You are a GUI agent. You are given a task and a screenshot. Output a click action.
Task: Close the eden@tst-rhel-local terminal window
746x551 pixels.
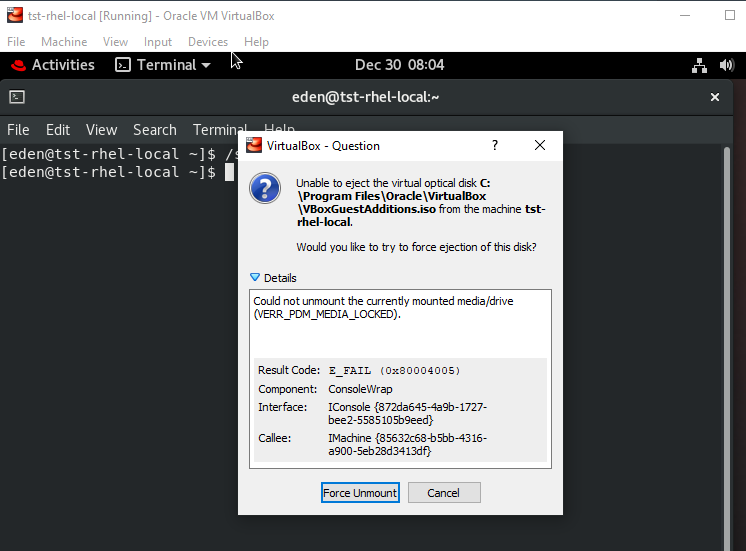pyautogui.click(x=715, y=97)
